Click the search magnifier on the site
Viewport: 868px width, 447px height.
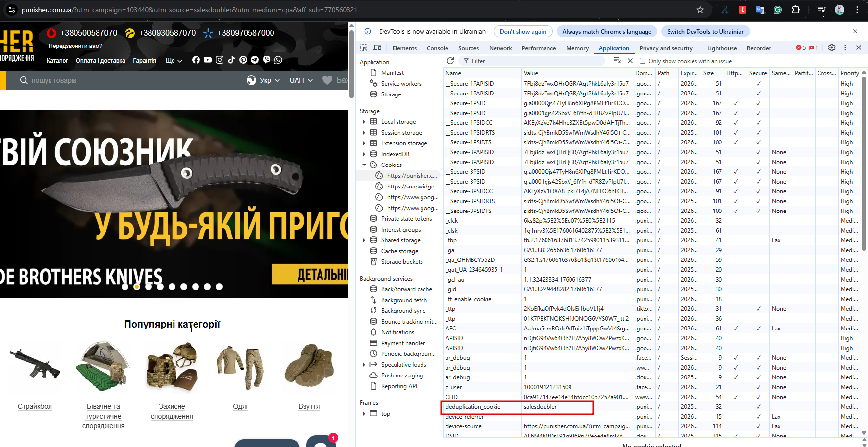24,80
